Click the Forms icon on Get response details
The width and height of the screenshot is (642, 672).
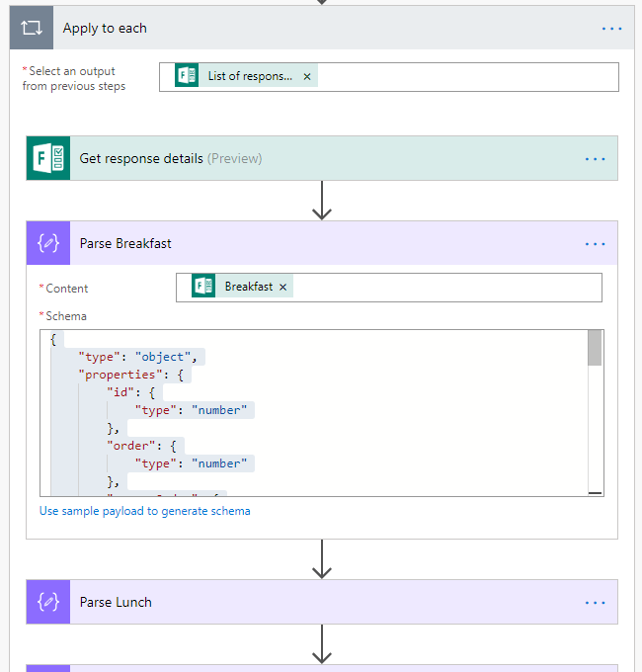coord(48,158)
